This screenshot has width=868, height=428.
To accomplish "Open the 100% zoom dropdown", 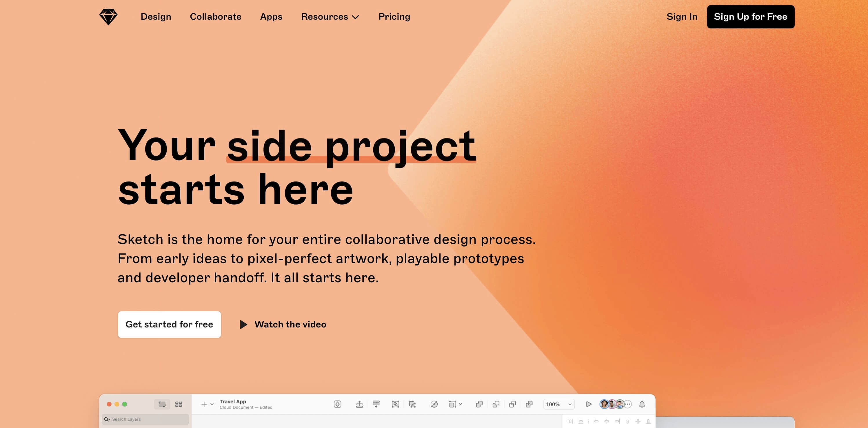I will [x=559, y=404].
